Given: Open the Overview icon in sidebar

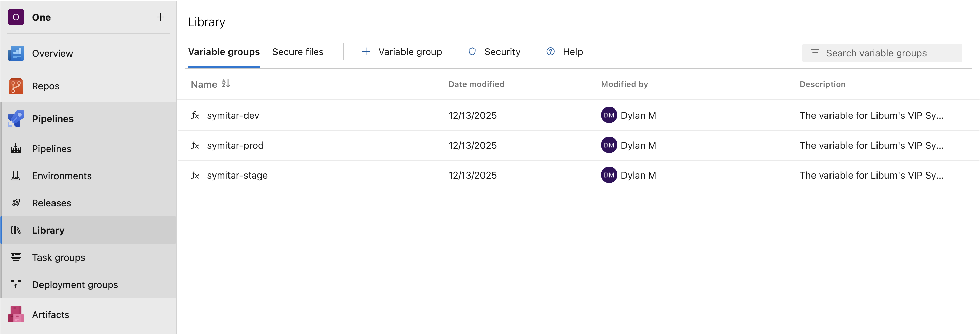Looking at the screenshot, I should click(x=16, y=53).
